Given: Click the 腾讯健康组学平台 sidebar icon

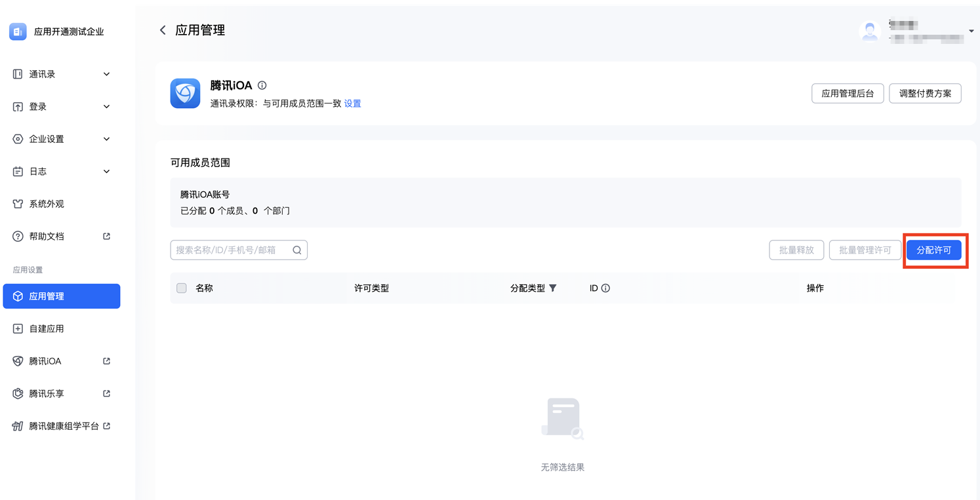Looking at the screenshot, I should tap(18, 426).
